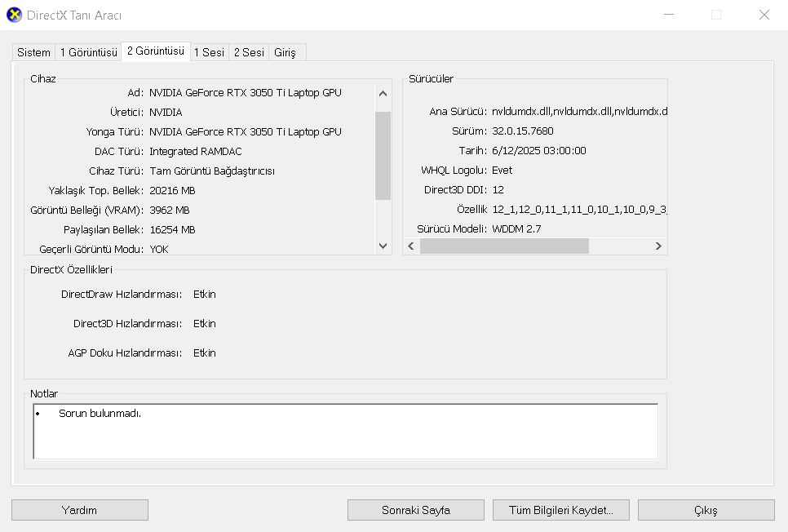The width and height of the screenshot is (788, 532).
Task: Click the 'Integrated RAMDAC' value
Action: [x=196, y=151]
